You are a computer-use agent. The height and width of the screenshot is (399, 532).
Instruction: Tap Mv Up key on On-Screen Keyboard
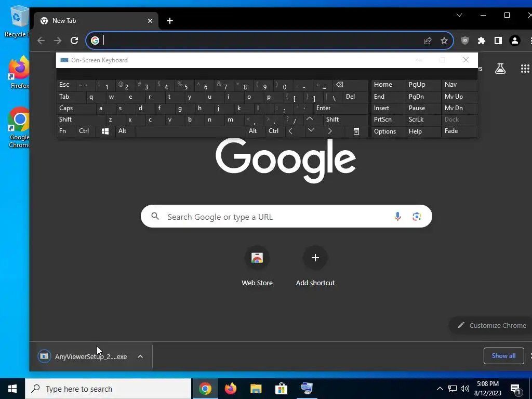tap(460, 97)
